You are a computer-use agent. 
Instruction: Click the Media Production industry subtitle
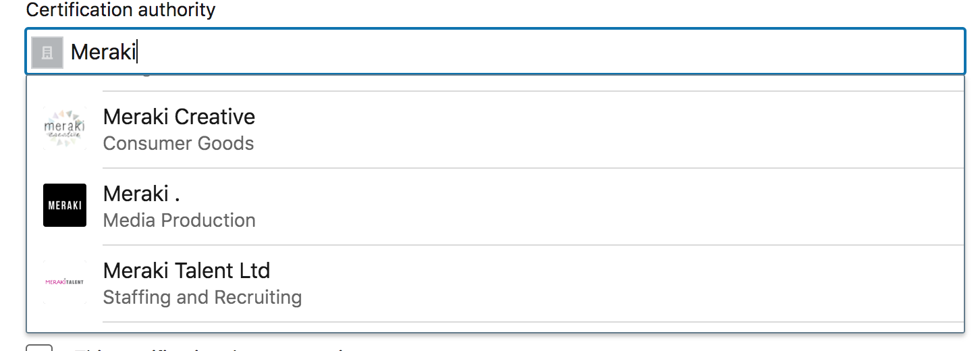point(179,221)
